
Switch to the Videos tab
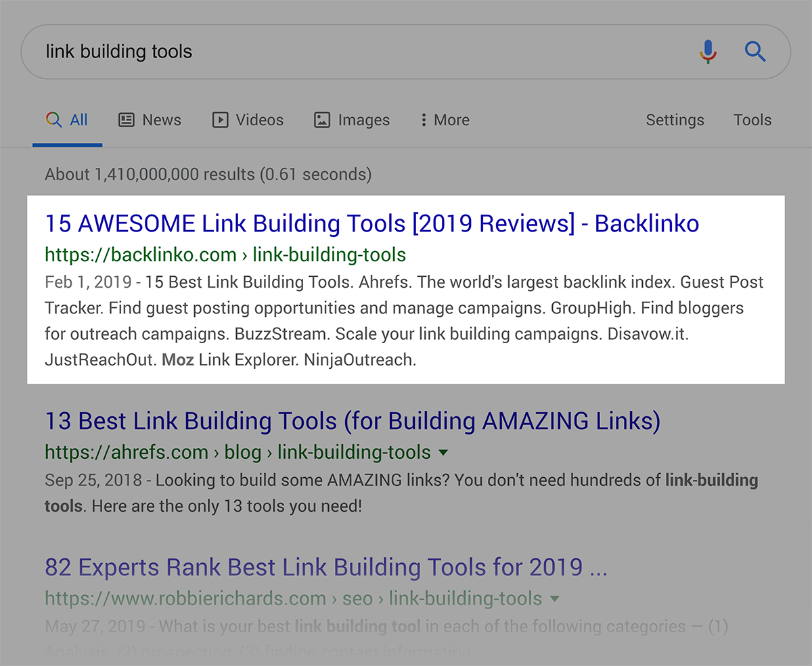coord(248,120)
